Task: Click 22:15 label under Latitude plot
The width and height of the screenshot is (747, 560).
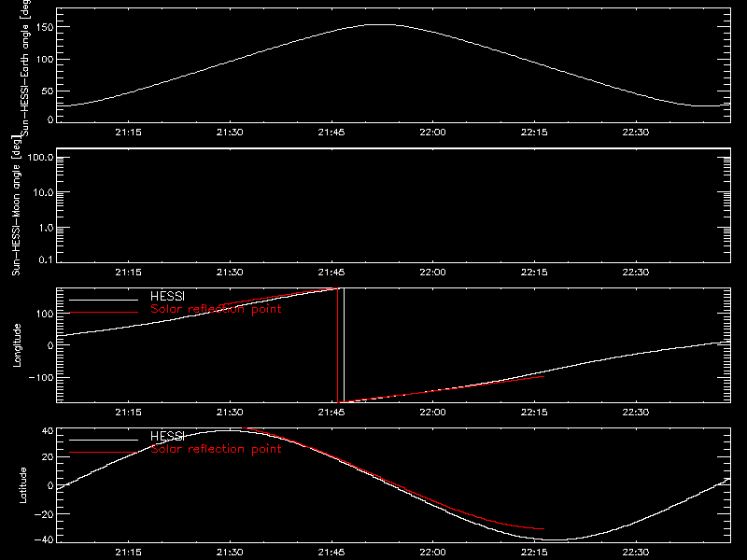Action: tap(534, 553)
